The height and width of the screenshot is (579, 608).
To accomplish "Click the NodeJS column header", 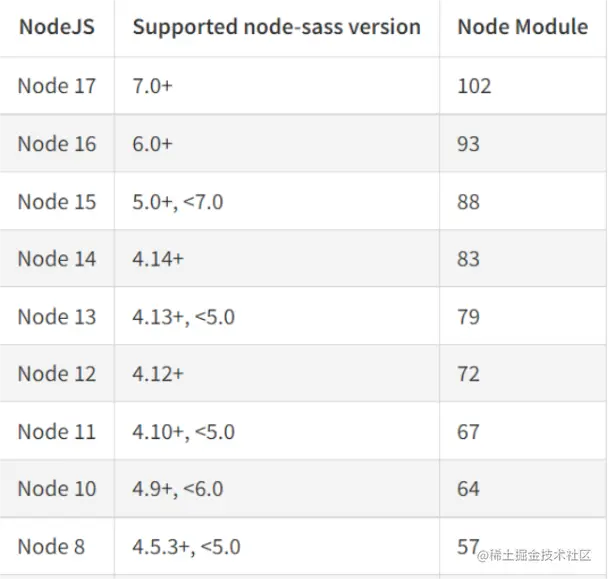I will click(x=57, y=27).
